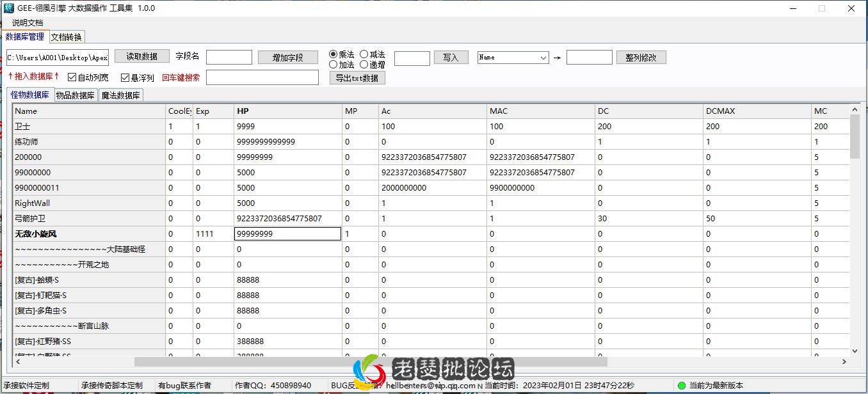Screen dimensions: 868x394
Task: Open the Name field dropdown
Action: [543, 58]
